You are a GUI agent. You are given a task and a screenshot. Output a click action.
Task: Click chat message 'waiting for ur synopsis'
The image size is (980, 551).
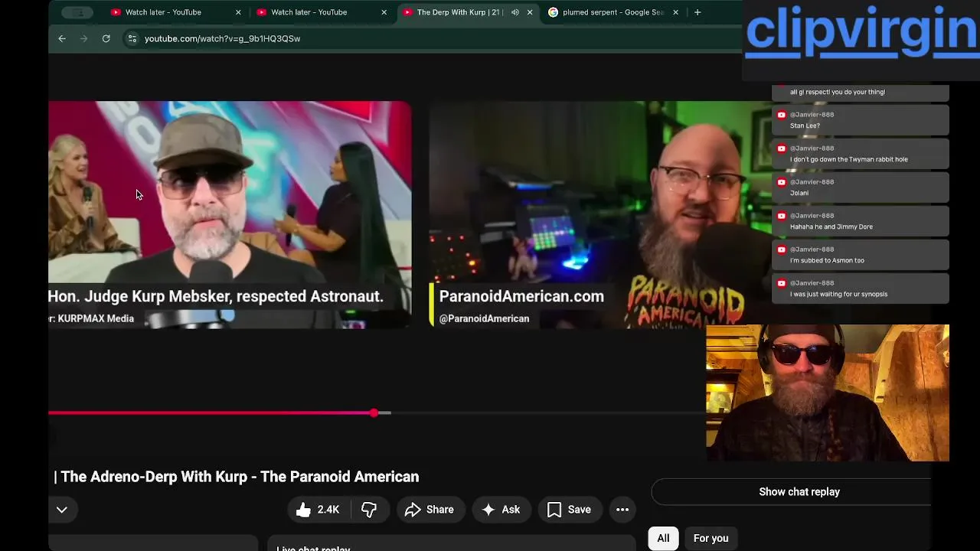point(839,294)
